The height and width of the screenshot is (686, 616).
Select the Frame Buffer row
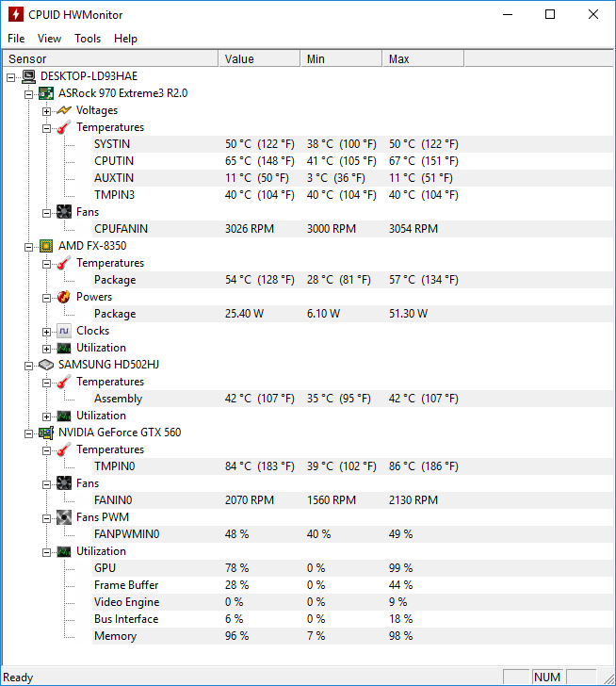click(x=352, y=585)
